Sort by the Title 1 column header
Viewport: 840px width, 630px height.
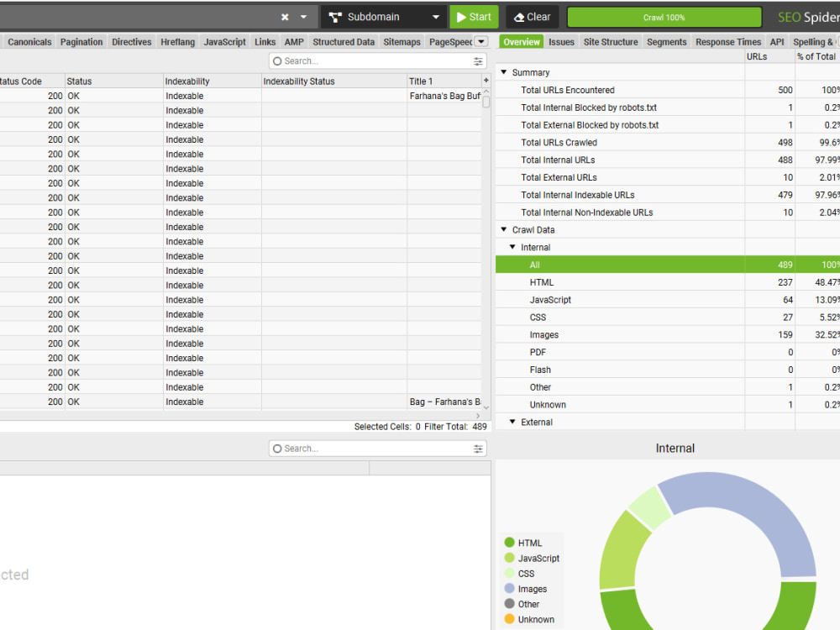pos(444,81)
